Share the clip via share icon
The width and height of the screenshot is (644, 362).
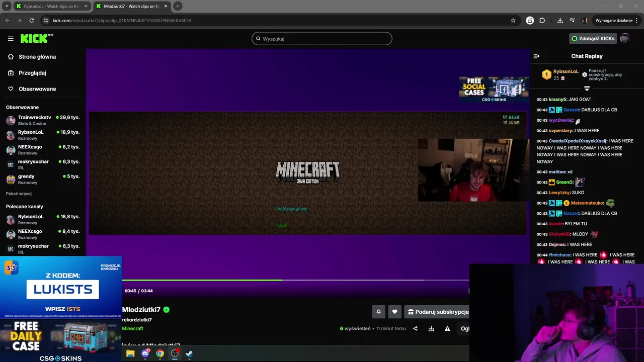(415, 329)
